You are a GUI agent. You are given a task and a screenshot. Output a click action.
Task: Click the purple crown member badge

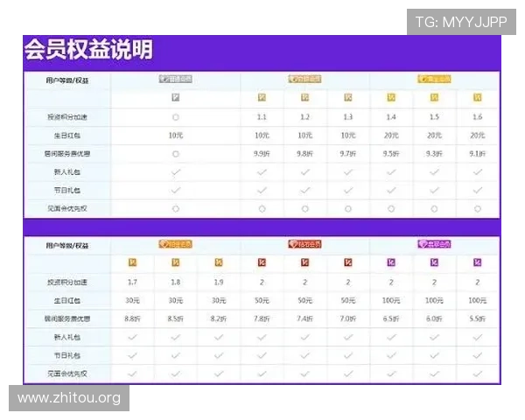coord(434,244)
